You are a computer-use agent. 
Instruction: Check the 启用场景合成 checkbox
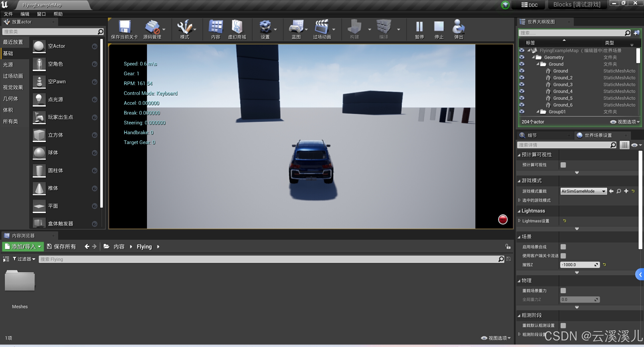563,247
